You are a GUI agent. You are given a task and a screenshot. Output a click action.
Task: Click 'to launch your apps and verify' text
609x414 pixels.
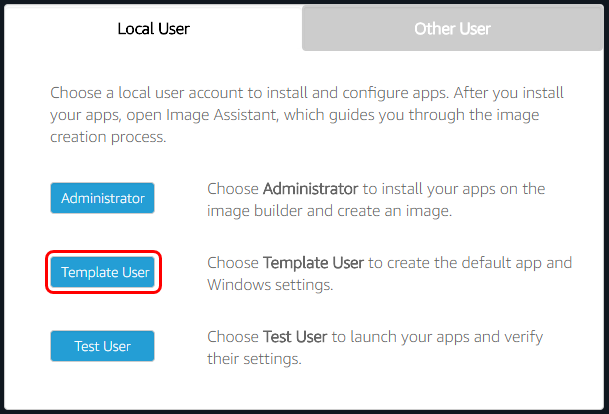(437, 337)
